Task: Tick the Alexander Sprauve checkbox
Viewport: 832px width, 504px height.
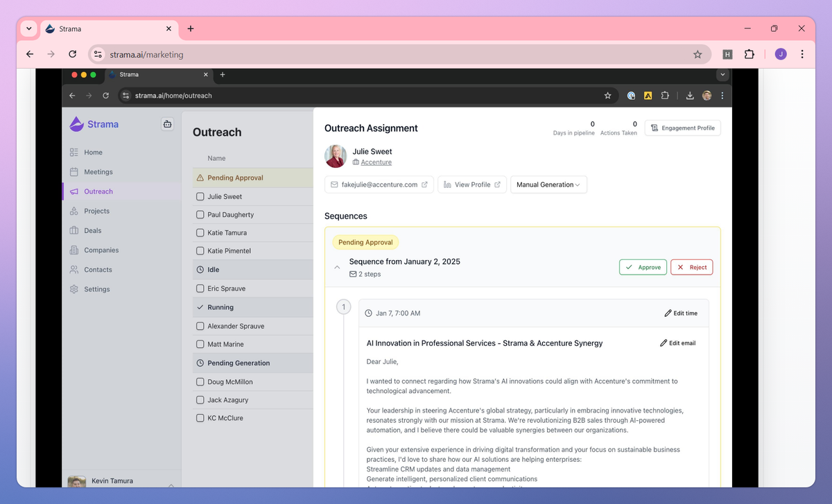Action: pyautogui.click(x=200, y=326)
